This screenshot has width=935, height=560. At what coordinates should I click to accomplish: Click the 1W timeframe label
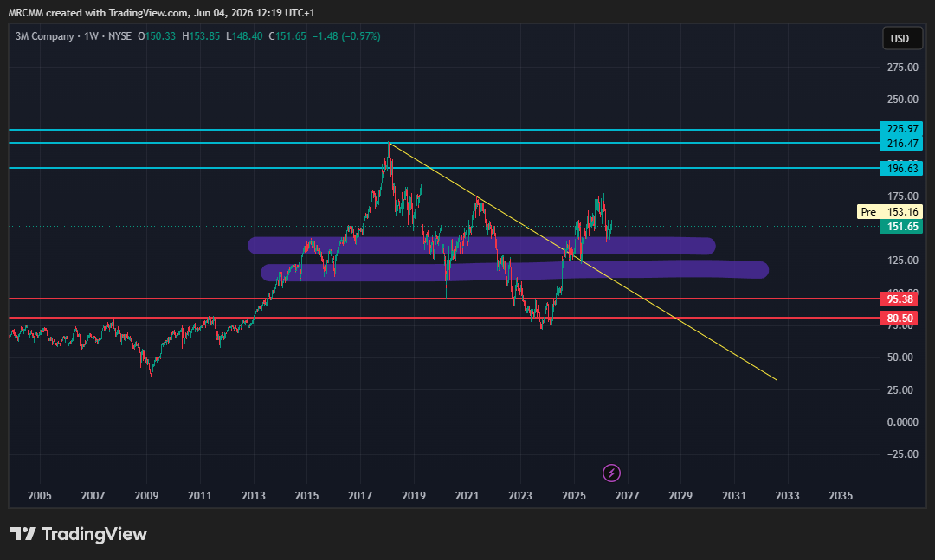point(91,36)
